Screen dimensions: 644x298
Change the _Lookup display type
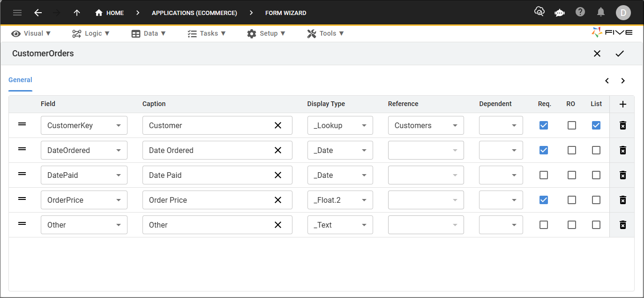340,125
